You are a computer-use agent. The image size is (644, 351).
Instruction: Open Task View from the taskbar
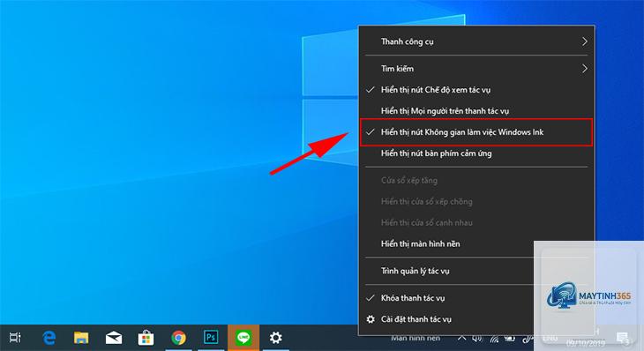click(15, 338)
